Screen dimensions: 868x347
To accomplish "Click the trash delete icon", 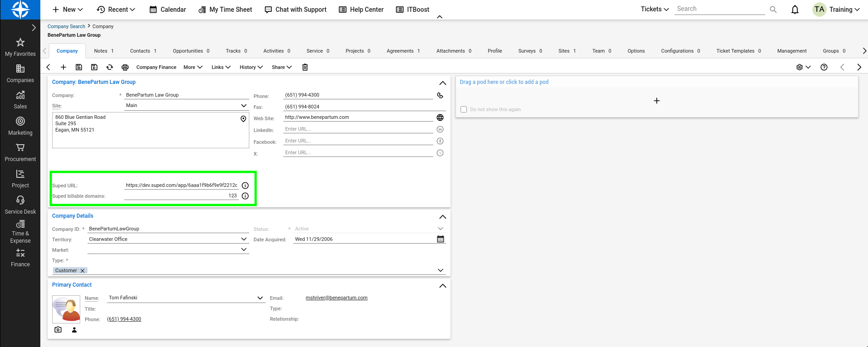I will [x=305, y=67].
